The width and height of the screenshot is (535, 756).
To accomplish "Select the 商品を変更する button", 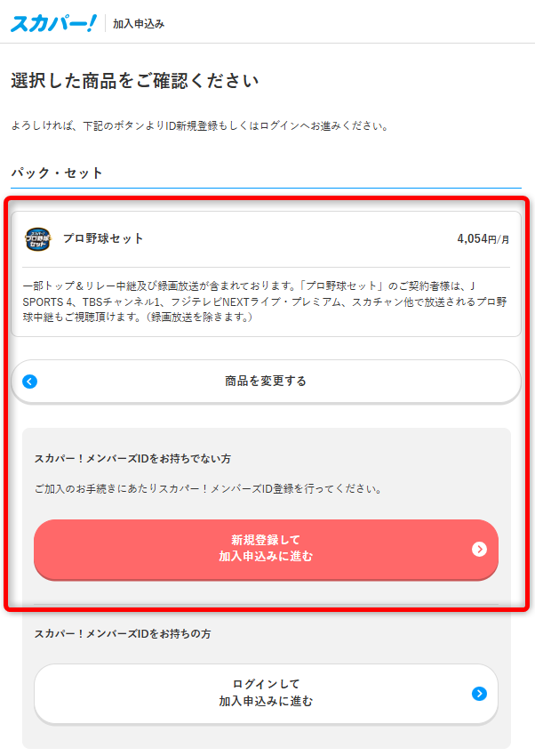I will pos(266,382).
